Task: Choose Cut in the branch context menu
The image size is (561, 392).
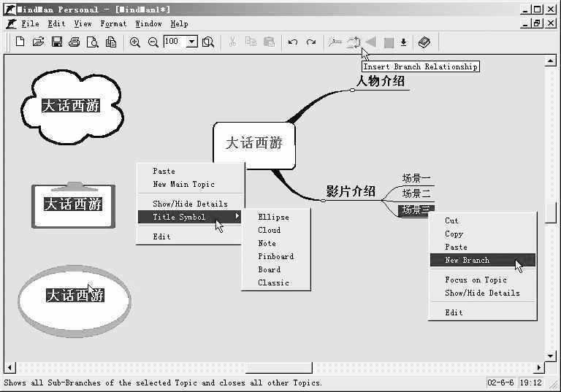Action: pyautogui.click(x=483, y=220)
